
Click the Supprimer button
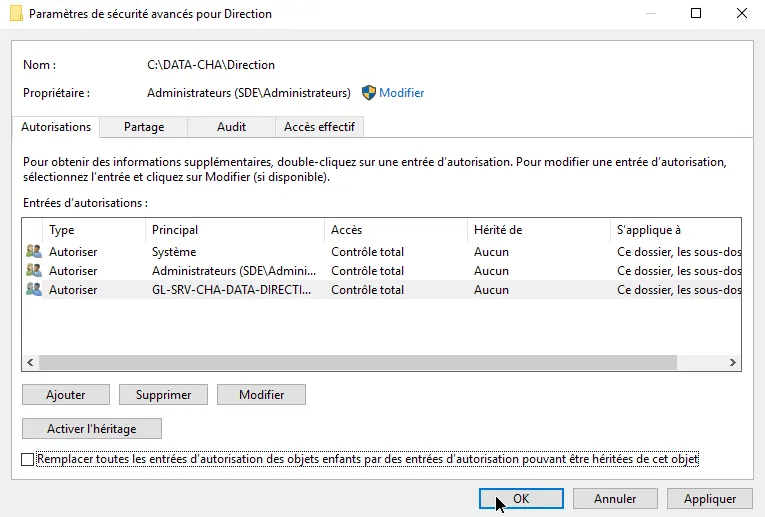162,395
